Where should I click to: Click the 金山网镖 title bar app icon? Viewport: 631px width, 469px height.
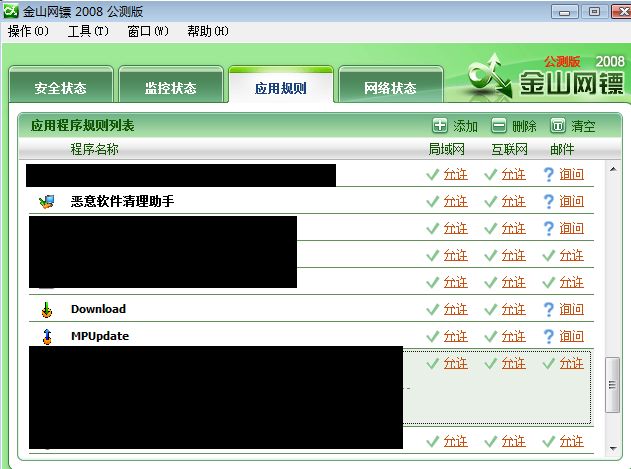pyautogui.click(x=11, y=11)
